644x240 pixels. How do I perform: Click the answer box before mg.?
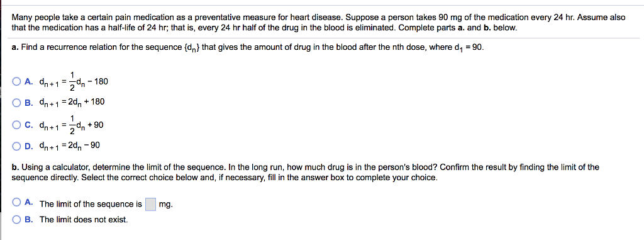(x=151, y=204)
